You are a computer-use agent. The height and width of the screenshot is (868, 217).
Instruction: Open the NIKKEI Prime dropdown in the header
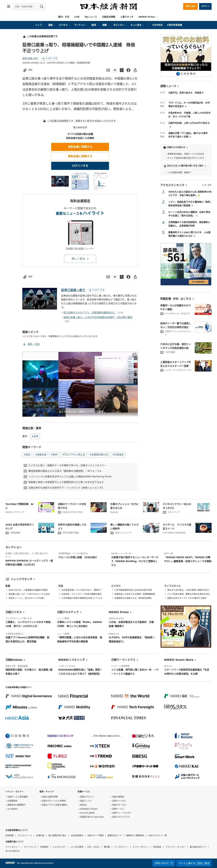[148, 17]
